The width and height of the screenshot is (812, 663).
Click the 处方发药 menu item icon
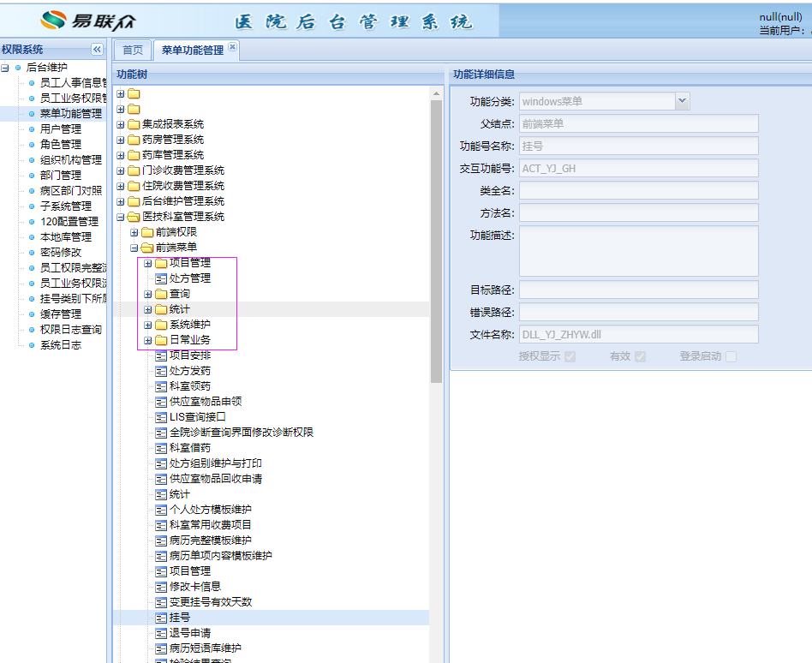pos(161,372)
